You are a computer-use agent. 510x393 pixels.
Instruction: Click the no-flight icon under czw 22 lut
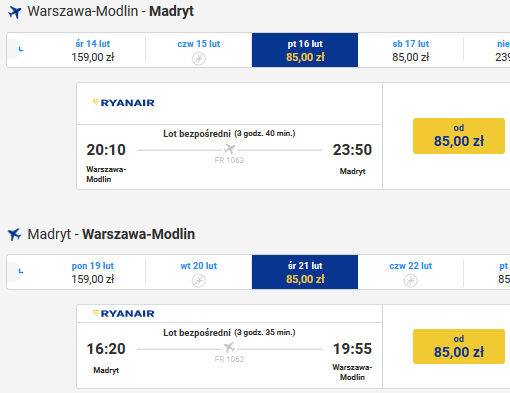coord(411,281)
